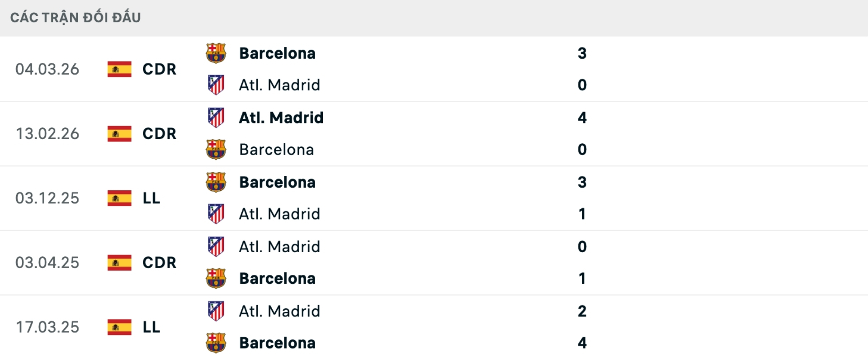Click Spain flag beside 17.03.25 LL

pyautogui.click(x=119, y=327)
